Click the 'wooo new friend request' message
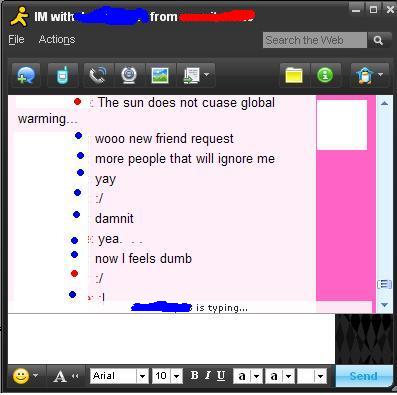Image resolution: width=397 pixels, height=395 pixels. point(164,139)
